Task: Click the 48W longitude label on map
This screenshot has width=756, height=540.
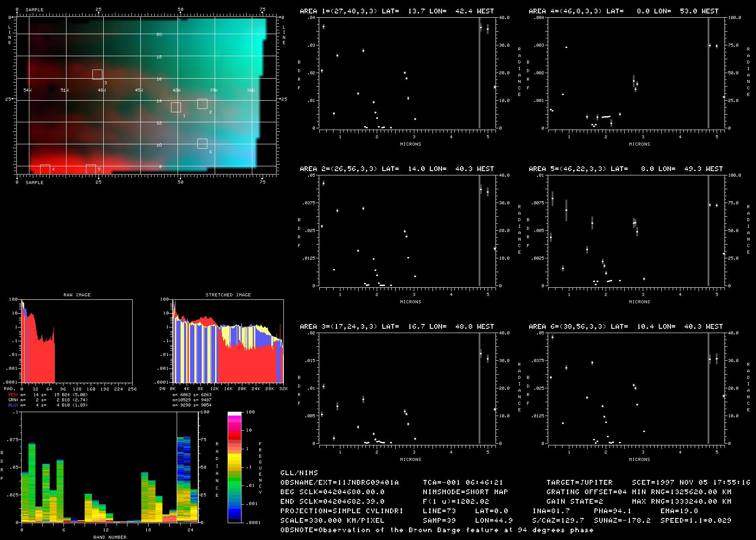Action: (102, 90)
